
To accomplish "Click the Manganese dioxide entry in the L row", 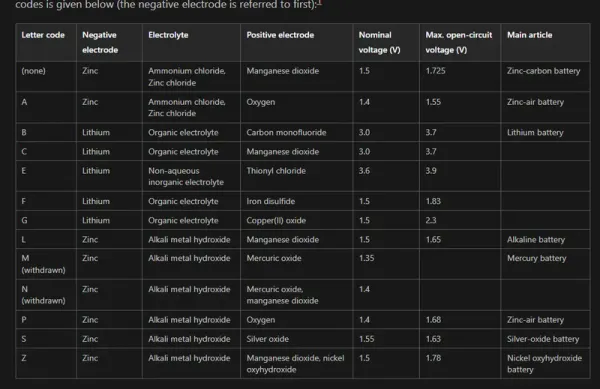I will click(282, 239).
